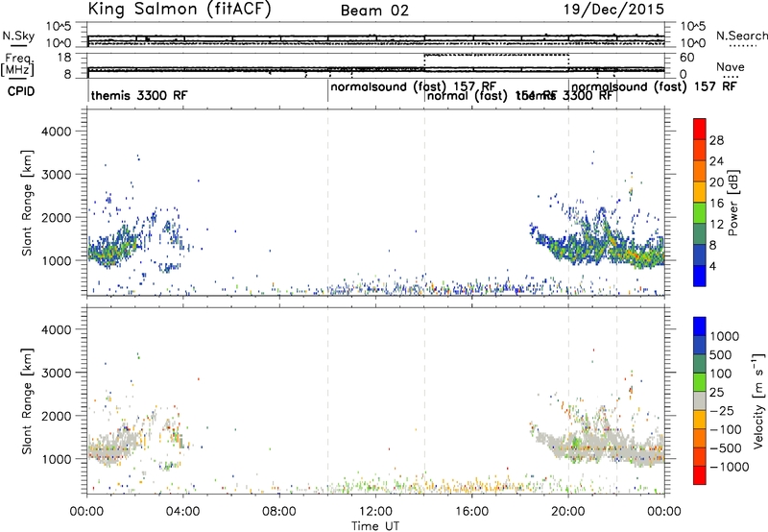
Task: Click the 24 value on the power colorbar
Action: [716, 161]
